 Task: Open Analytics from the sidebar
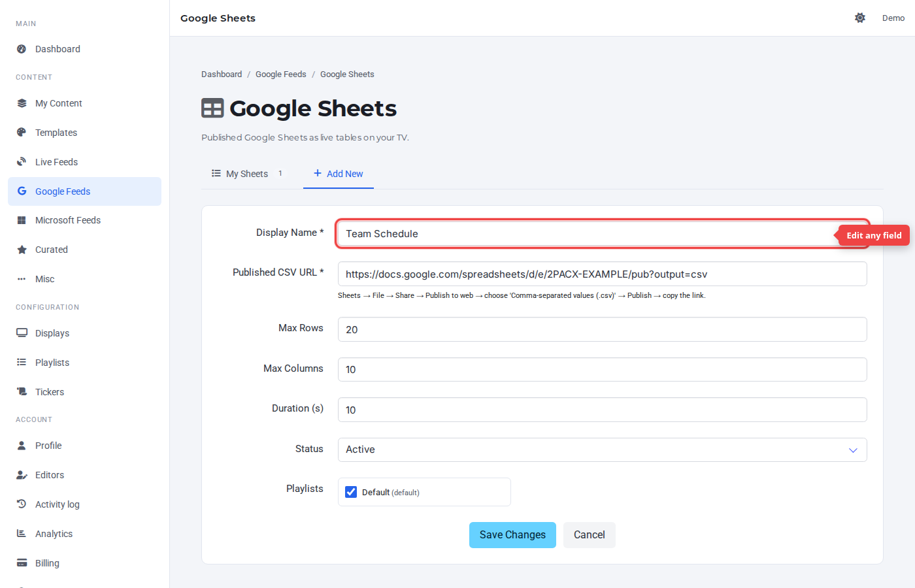click(x=84, y=534)
